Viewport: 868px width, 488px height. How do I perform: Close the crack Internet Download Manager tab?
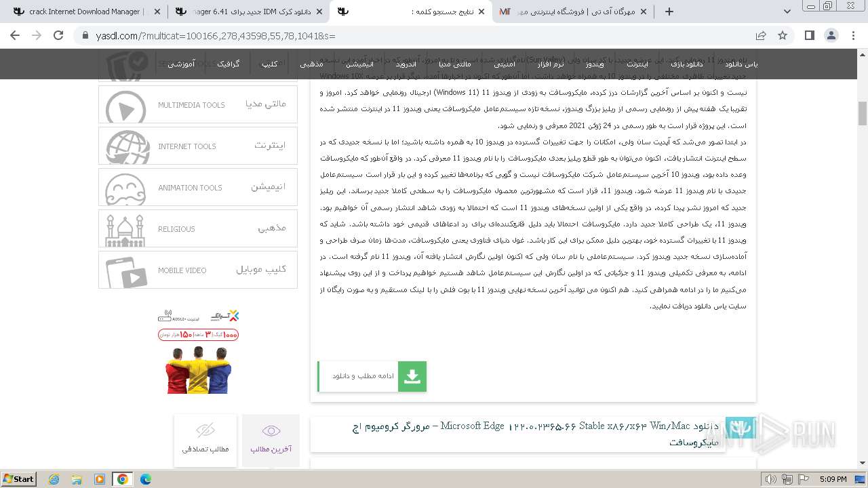[157, 12]
